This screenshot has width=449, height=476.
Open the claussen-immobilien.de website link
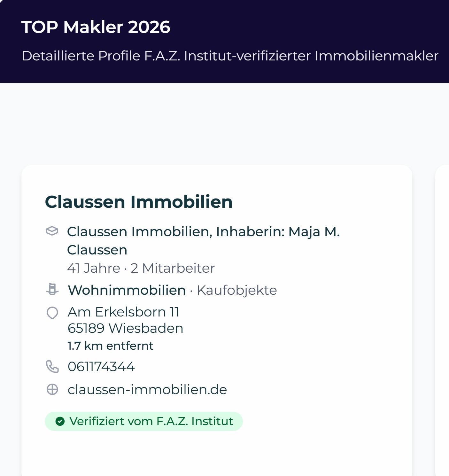point(147,390)
